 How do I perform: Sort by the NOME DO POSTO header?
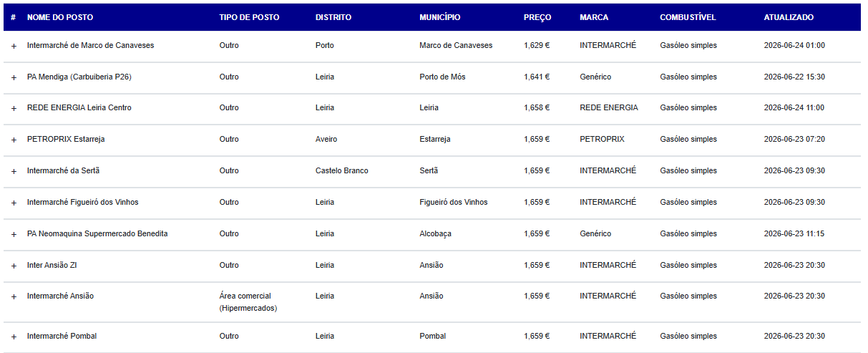(x=60, y=17)
